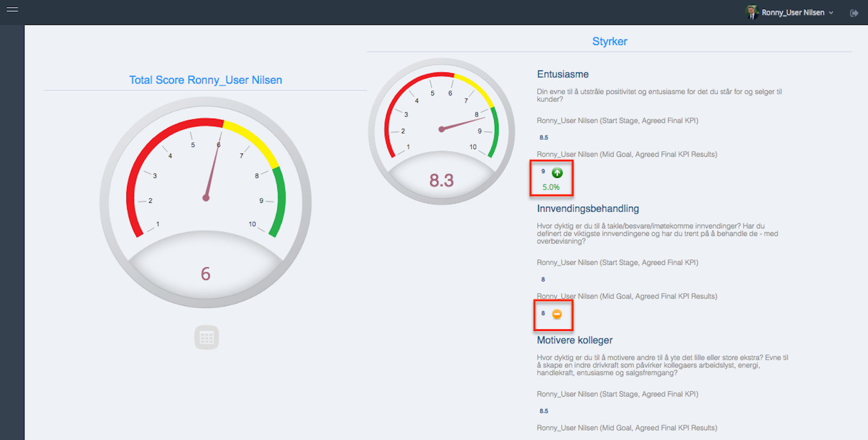Click the Styrker section heading
868x440 pixels.
(x=609, y=41)
